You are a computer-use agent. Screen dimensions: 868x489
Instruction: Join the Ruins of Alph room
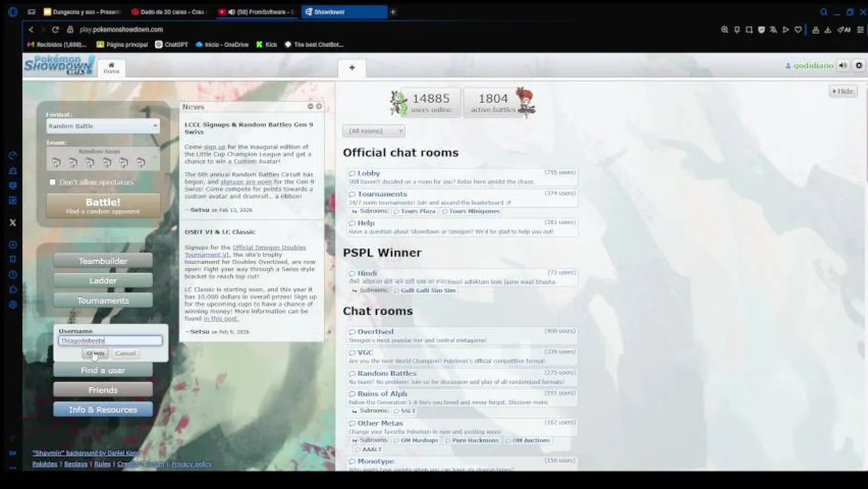tap(462, 397)
